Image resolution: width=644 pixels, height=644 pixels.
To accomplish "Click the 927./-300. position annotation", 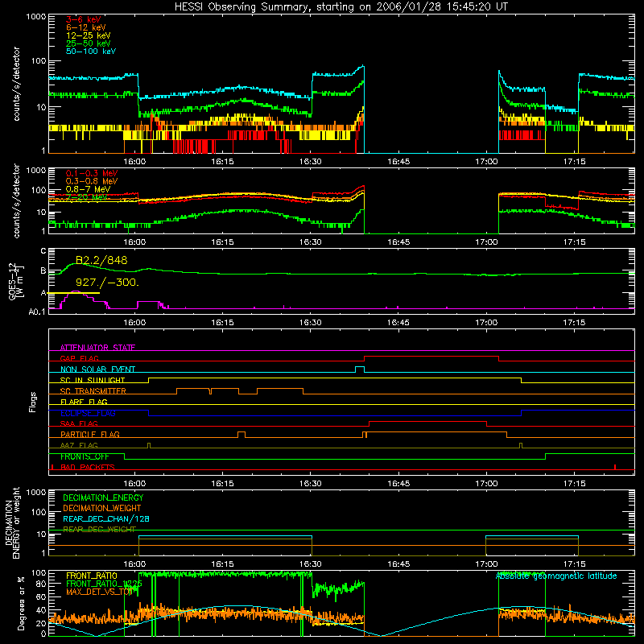I will (x=107, y=283).
